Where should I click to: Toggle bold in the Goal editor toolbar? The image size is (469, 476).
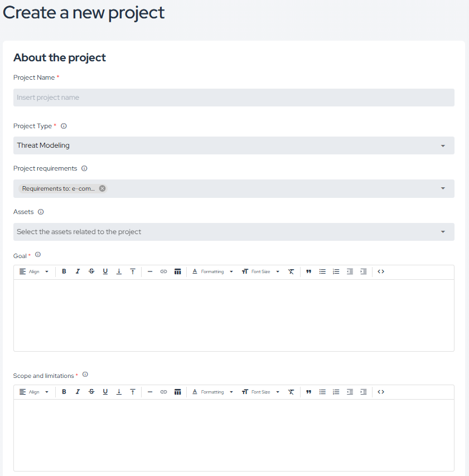[64, 271]
